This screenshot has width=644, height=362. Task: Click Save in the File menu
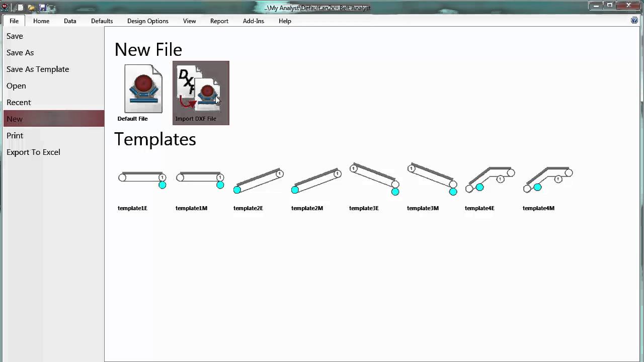tap(53, 36)
